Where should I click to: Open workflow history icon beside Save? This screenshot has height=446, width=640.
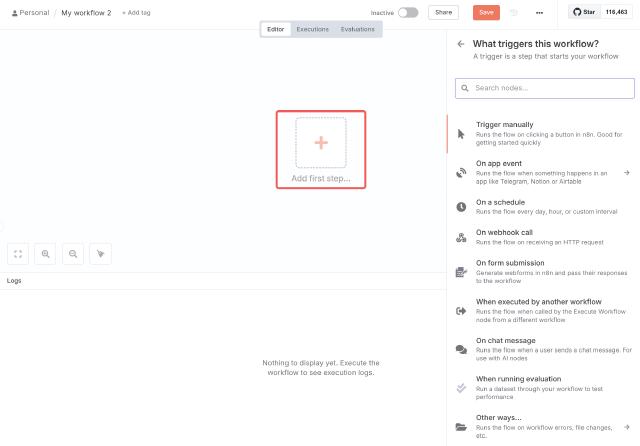tap(514, 13)
